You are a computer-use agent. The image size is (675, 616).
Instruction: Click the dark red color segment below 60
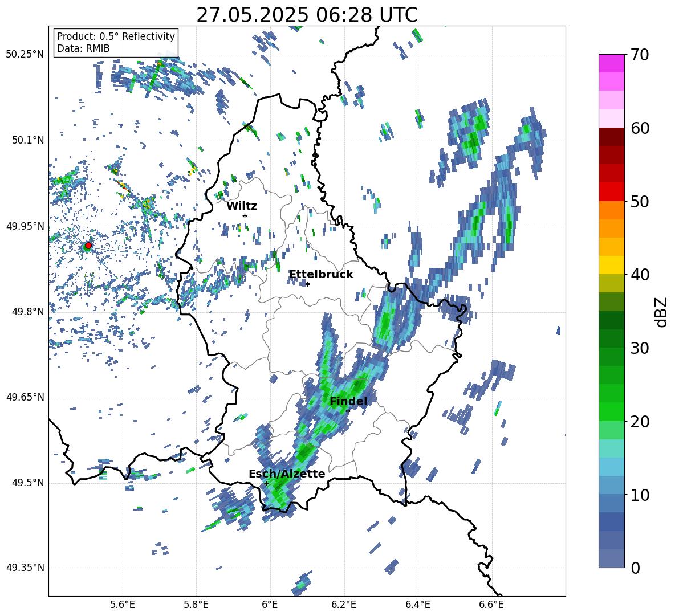click(x=611, y=137)
